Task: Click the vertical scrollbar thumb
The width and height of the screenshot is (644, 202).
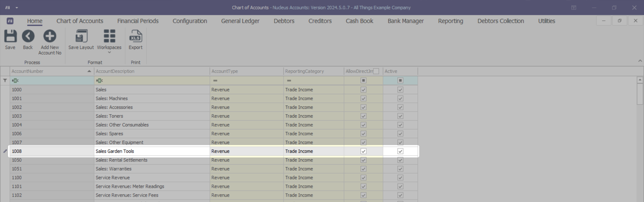Action: pyautogui.click(x=640, y=94)
